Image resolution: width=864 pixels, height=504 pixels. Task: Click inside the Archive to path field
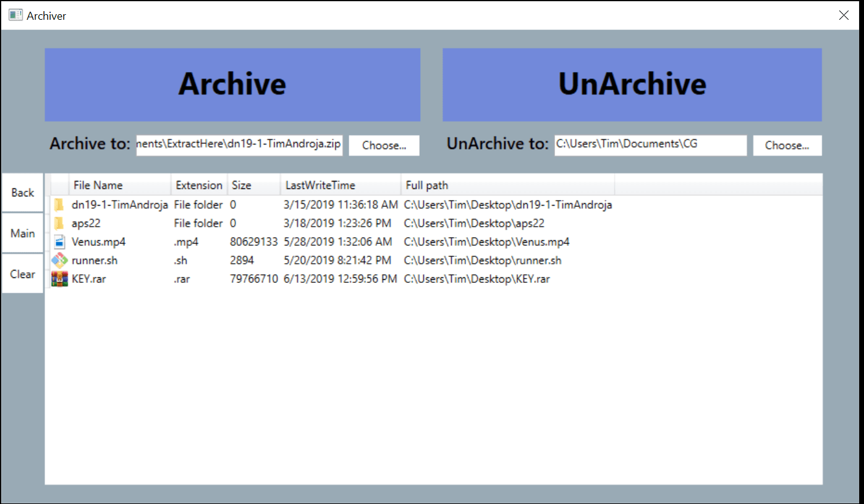point(239,143)
